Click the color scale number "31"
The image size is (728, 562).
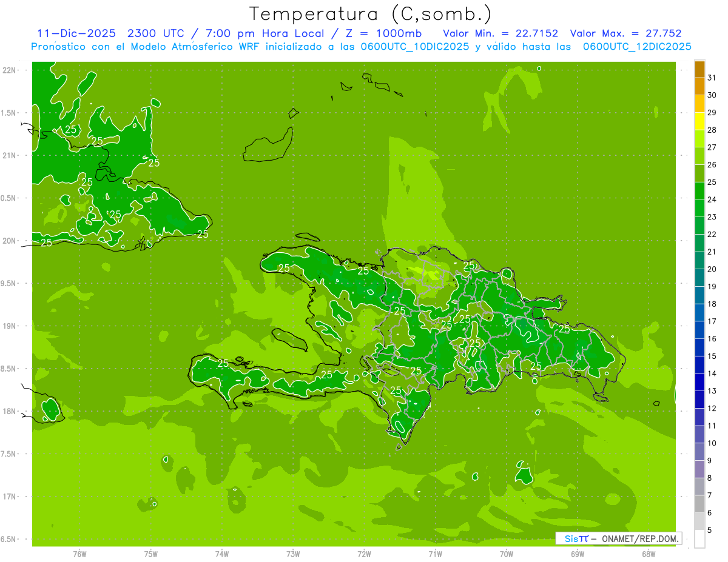(x=712, y=78)
